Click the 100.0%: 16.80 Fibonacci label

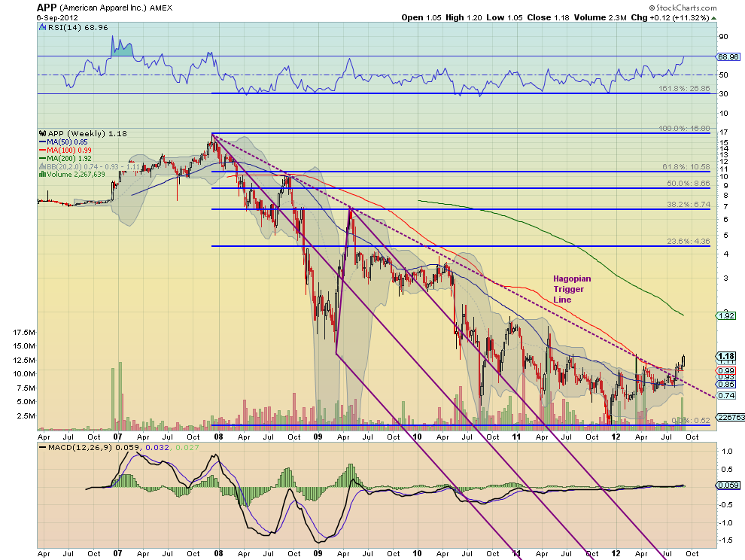click(684, 129)
